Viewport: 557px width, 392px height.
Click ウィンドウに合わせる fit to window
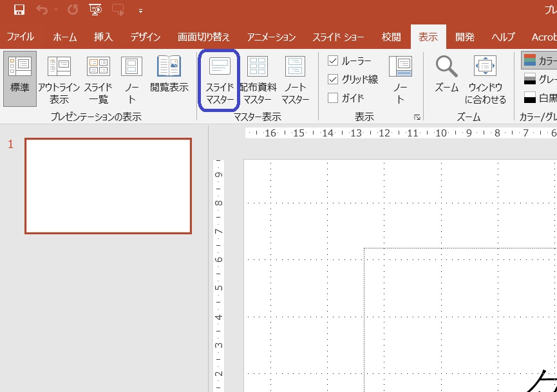pyautogui.click(x=486, y=80)
